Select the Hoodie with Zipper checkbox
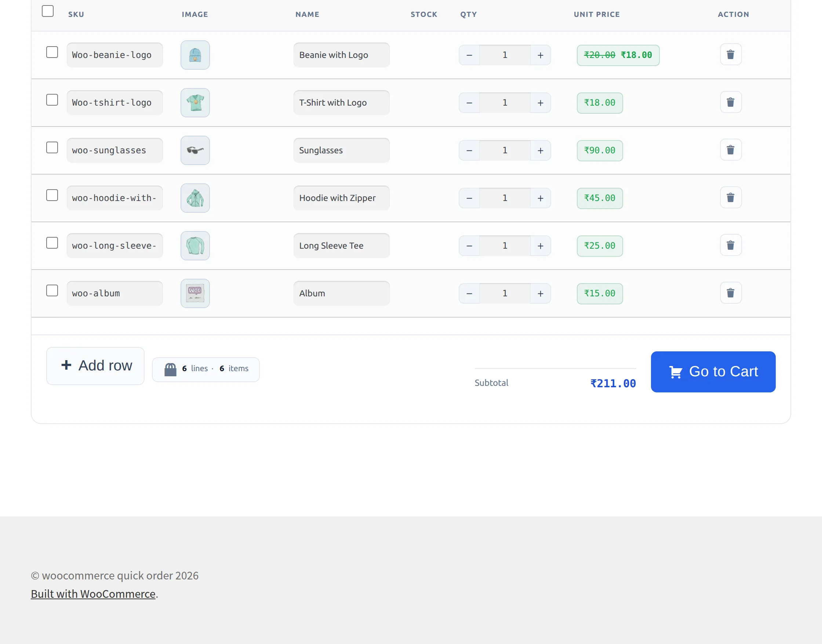 click(x=52, y=195)
